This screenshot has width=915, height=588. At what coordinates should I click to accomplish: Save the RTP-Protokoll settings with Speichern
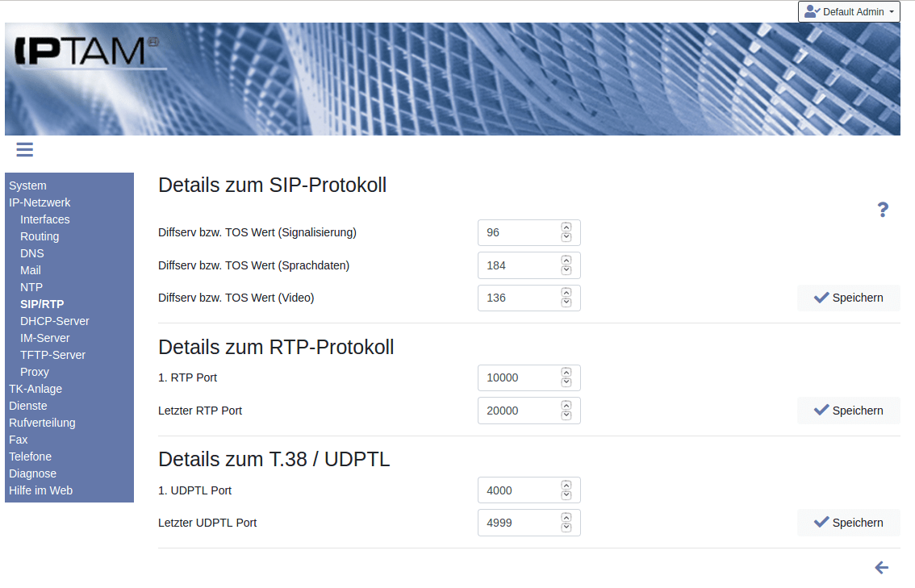click(848, 411)
